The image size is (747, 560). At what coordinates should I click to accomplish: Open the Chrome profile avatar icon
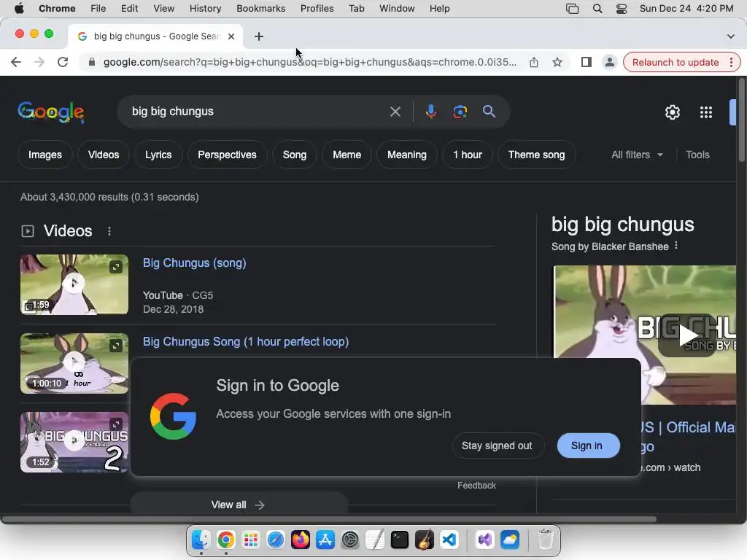(x=609, y=62)
